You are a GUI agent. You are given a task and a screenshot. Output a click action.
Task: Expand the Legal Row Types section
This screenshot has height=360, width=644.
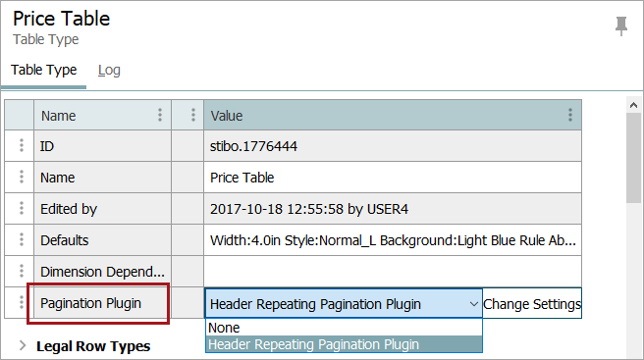tap(23, 345)
